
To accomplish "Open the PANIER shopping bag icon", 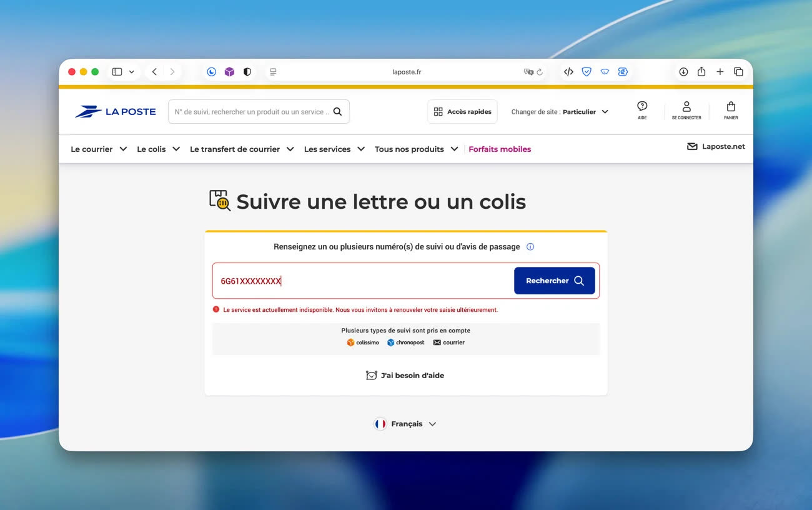I will pos(731,109).
